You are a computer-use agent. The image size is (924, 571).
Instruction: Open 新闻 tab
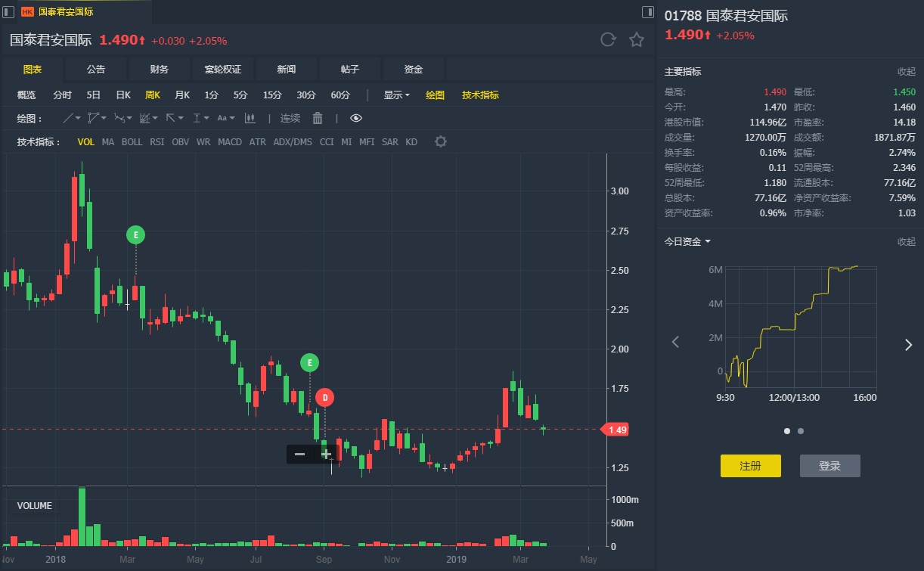[287, 69]
